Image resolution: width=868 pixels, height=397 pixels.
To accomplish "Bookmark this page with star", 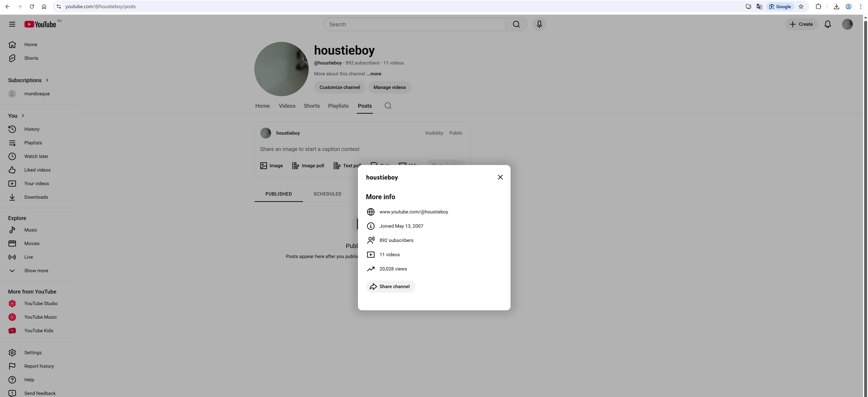I will click(x=801, y=6).
